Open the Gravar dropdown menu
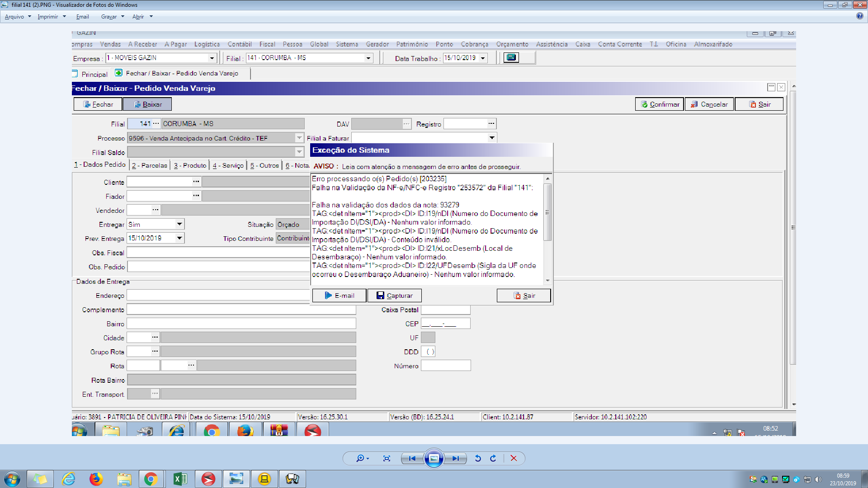This screenshot has height=488, width=868. pyautogui.click(x=112, y=17)
